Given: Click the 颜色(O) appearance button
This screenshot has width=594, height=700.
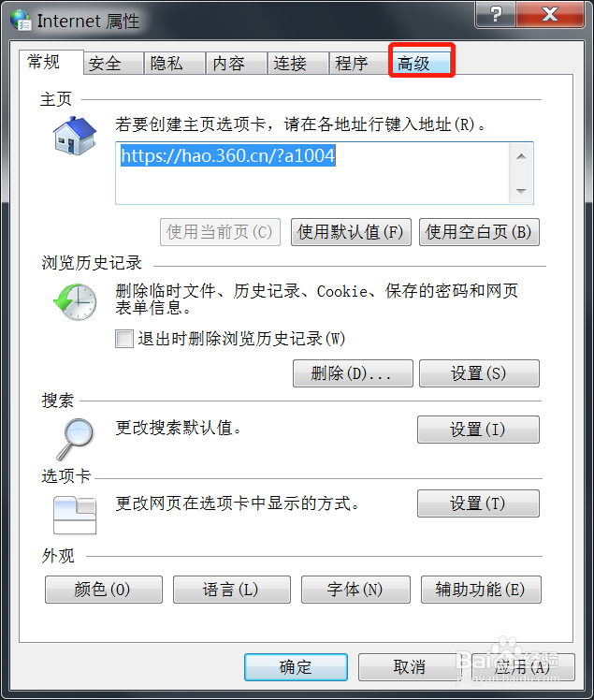Looking at the screenshot, I should point(104,590).
